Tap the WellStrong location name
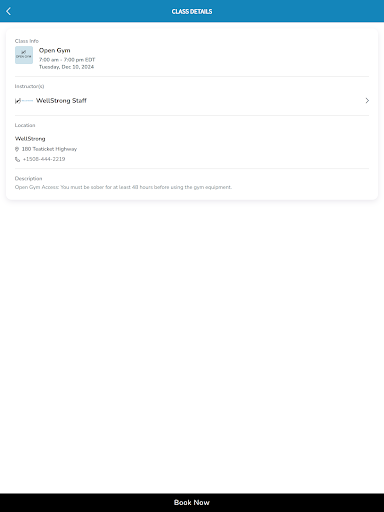 point(30,139)
